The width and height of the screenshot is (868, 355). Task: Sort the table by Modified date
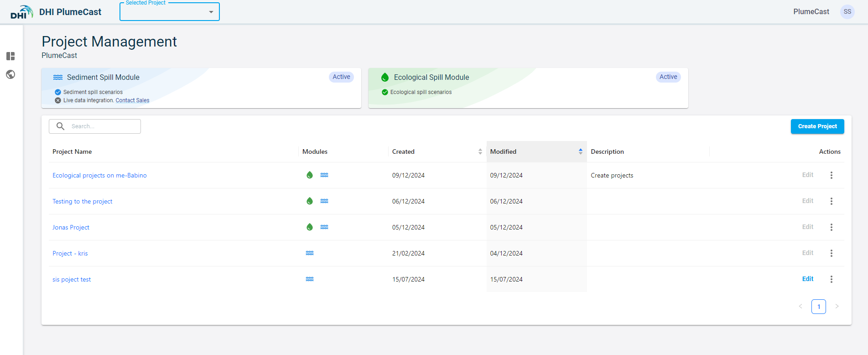580,151
